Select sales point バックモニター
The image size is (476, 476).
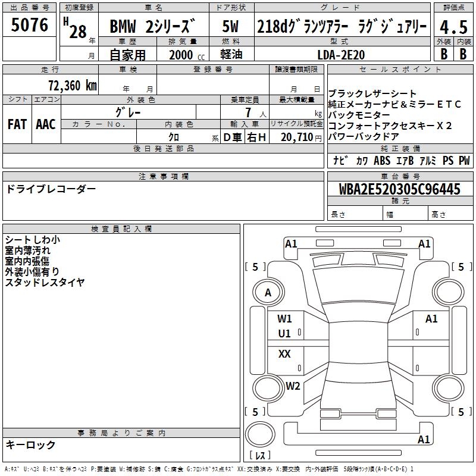(x=359, y=115)
